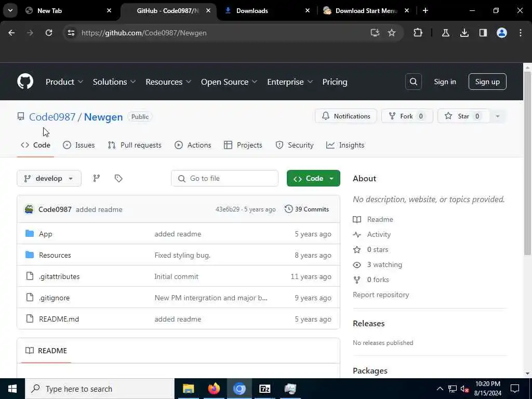Click the commit history clock icon

pos(288,209)
